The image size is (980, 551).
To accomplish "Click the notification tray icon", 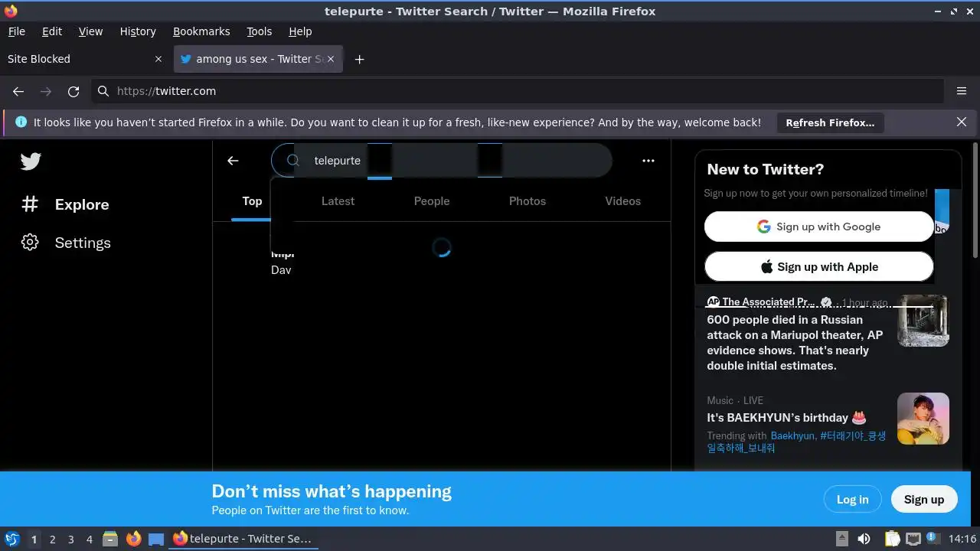I will point(933,539).
